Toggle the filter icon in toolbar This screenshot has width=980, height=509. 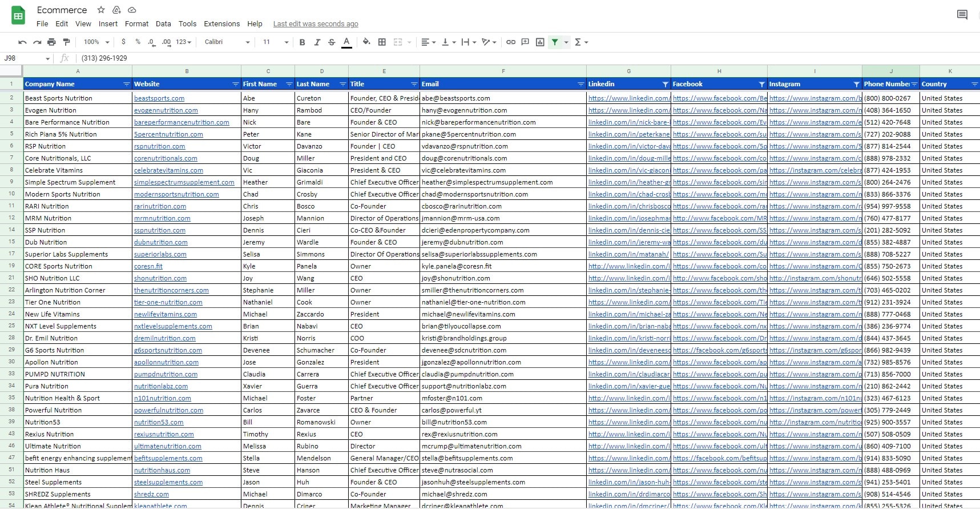(x=555, y=42)
